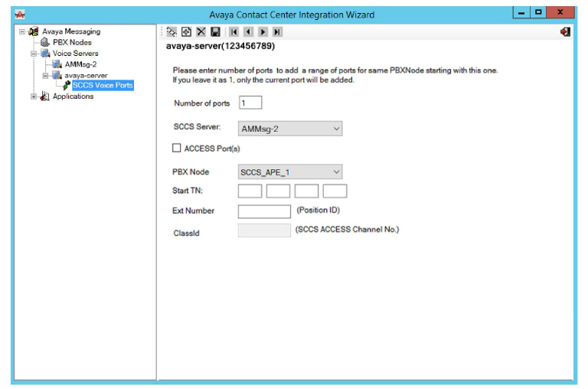The image size is (588, 389).
Task: Click the "Please enter number of ports" instruction line
Action: pyautogui.click(x=335, y=70)
